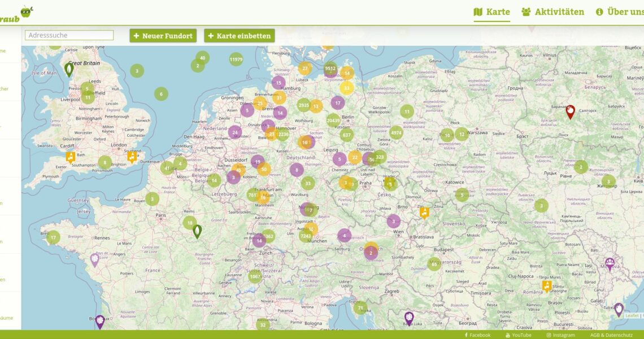This screenshot has height=339, width=644.
Task: Click the orange marker near Zlín
Action: (424, 212)
